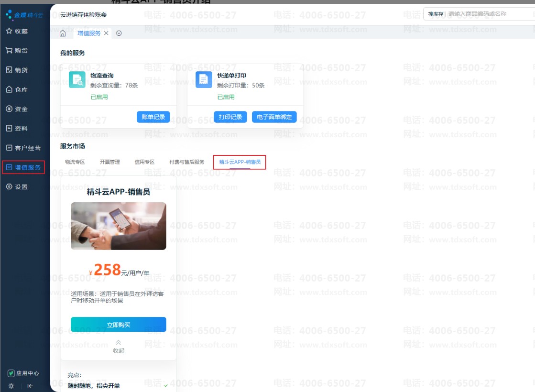This screenshot has height=392, width=535.
Task: Click the 物流查询 service icon
Action: pyautogui.click(x=77, y=80)
